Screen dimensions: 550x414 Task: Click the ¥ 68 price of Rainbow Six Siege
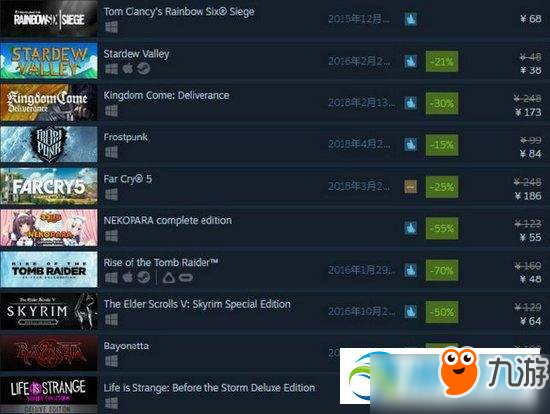531,19
